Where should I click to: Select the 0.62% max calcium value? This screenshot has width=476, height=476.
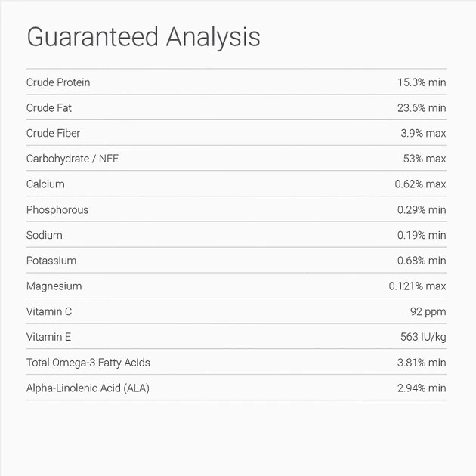(x=420, y=184)
